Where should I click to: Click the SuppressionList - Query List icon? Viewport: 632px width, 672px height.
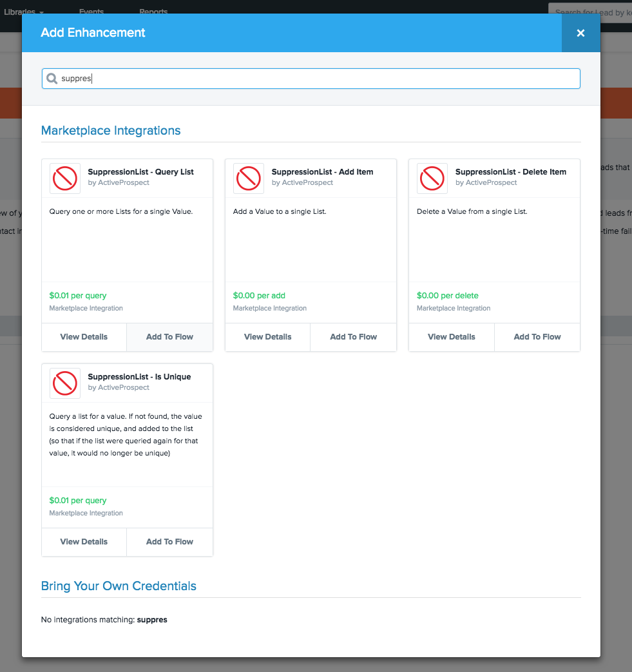point(64,178)
